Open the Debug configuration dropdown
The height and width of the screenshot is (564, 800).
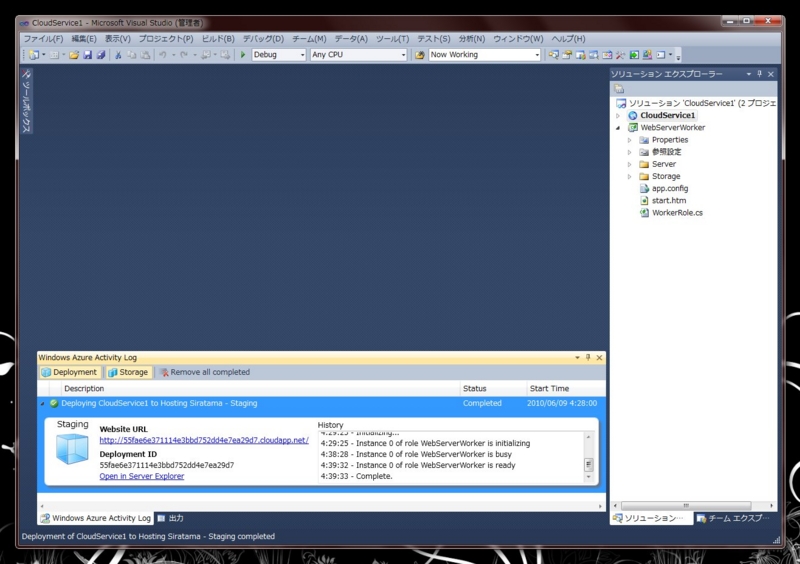302,55
